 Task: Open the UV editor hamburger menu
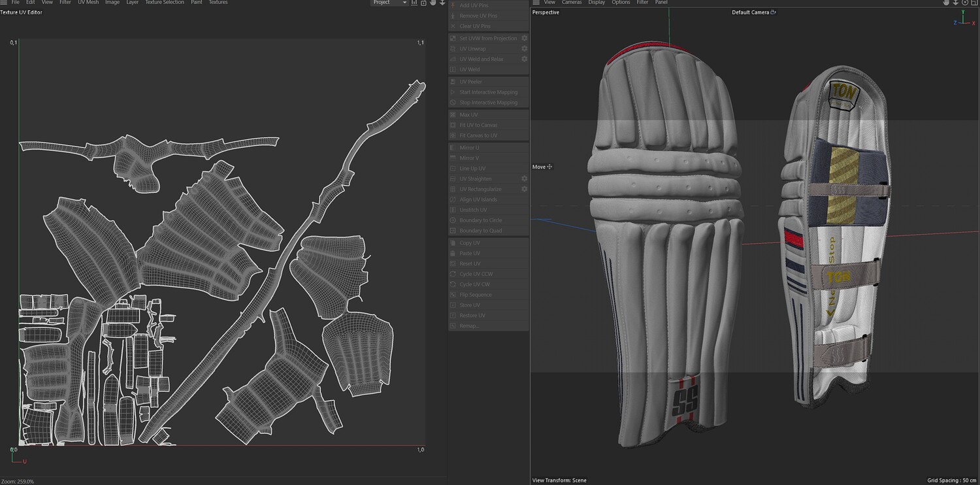click(x=4, y=3)
